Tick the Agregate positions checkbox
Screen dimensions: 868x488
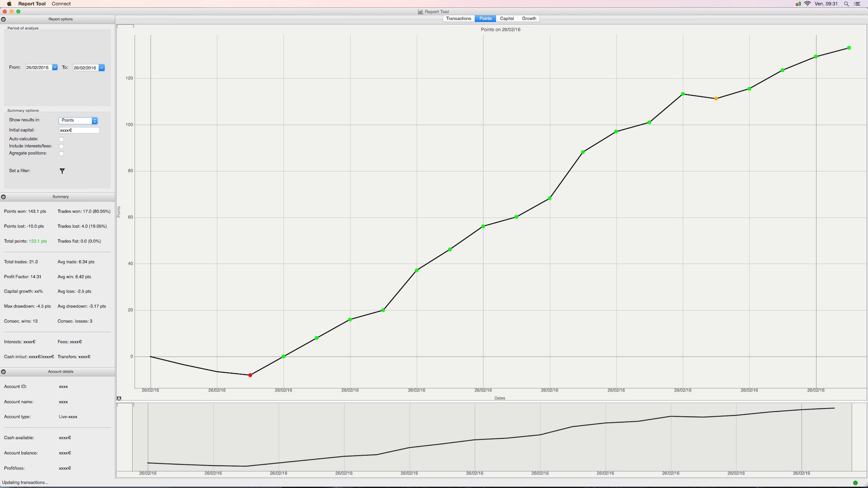(x=61, y=154)
